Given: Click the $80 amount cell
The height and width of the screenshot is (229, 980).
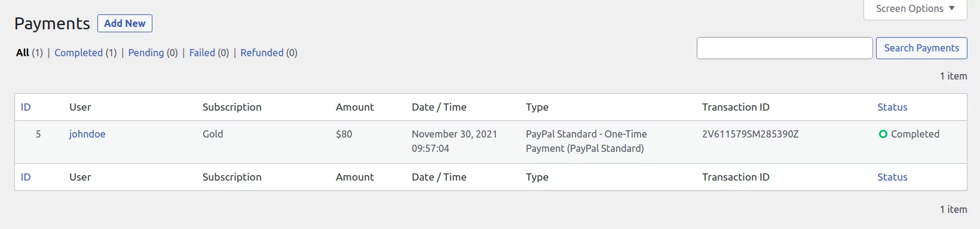Looking at the screenshot, I should point(344,134).
